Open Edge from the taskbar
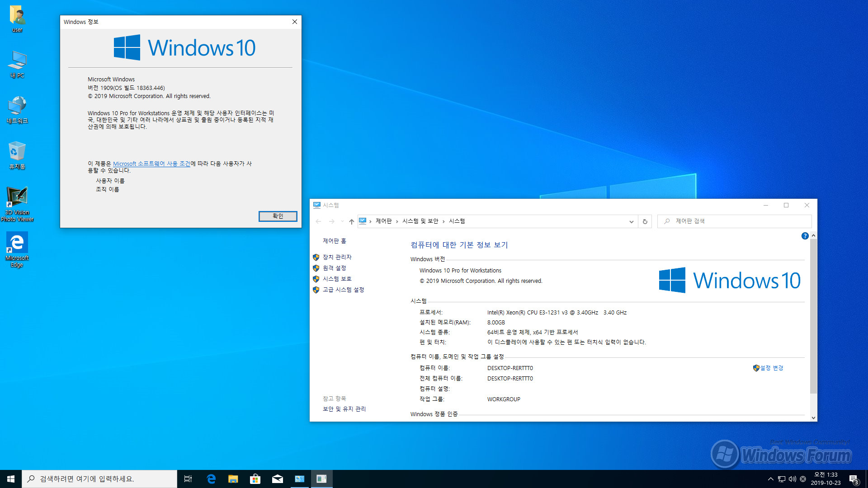868x488 pixels. 211,479
